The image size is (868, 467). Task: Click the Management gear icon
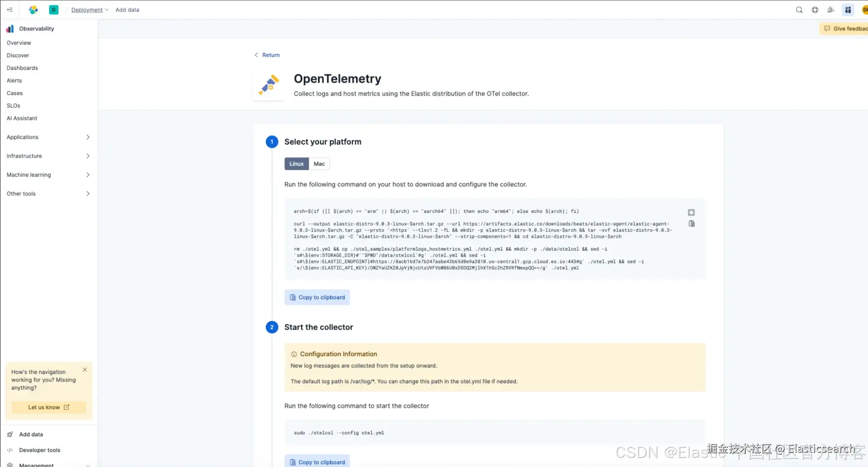(10, 464)
